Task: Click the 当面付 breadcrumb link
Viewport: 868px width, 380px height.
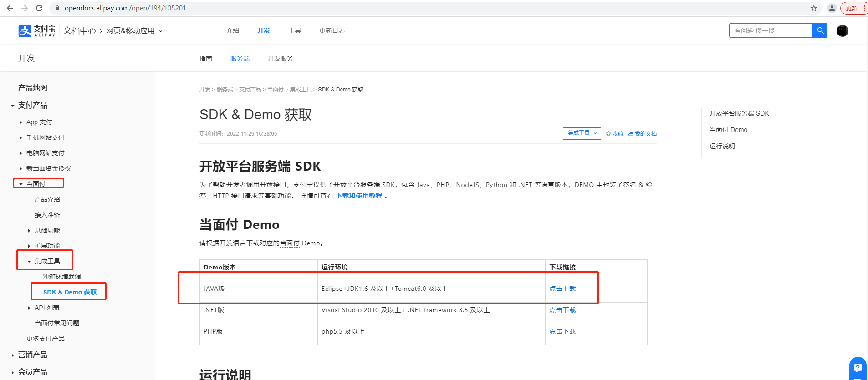Action: 276,90
